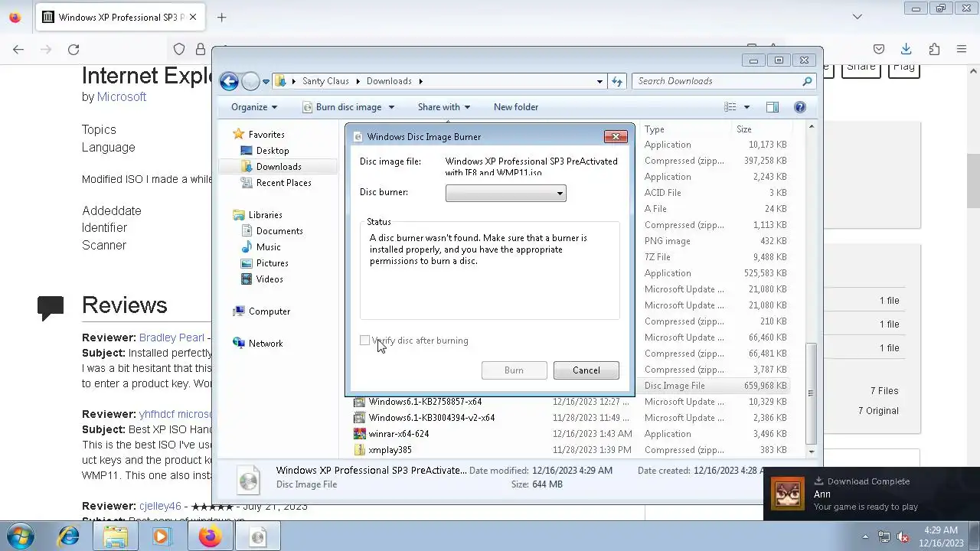This screenshot has height=551, width=980.
Task: Open the Organize menu
Action: click(254, 107)
